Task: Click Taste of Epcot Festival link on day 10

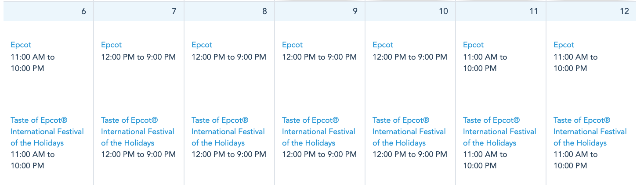Action: 409,132
